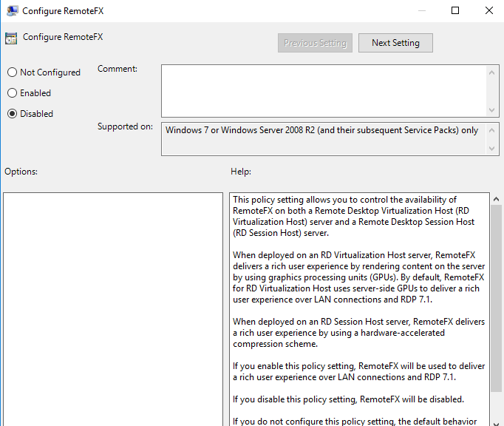Image resolution: width=504 pixels, height=426 pixels.
Task: Click the Comment box scroll-up arrow
Action: (x=491, y=72)
